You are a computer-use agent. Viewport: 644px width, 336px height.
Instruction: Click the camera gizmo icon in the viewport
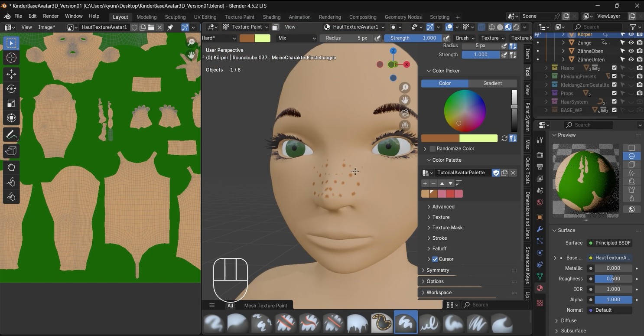pyautogui.click(x=404, y=113)
